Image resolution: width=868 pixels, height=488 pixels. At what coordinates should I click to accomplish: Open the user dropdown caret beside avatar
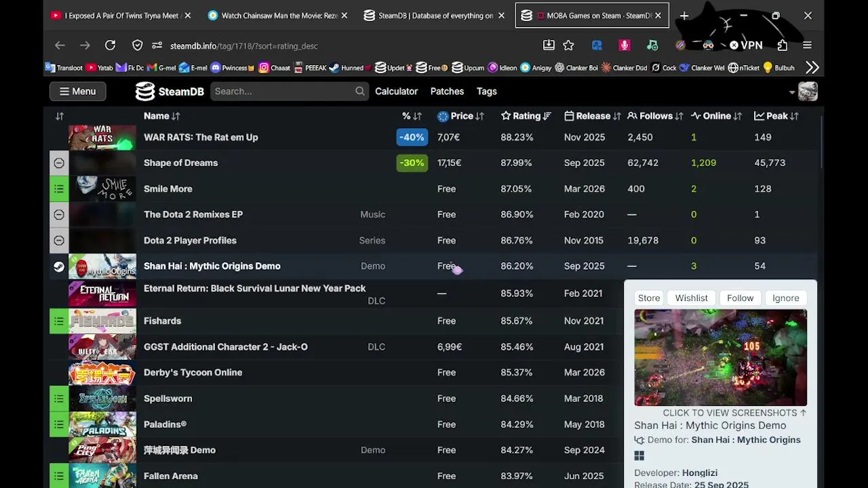pyautogui.click(x=792, y=92)
